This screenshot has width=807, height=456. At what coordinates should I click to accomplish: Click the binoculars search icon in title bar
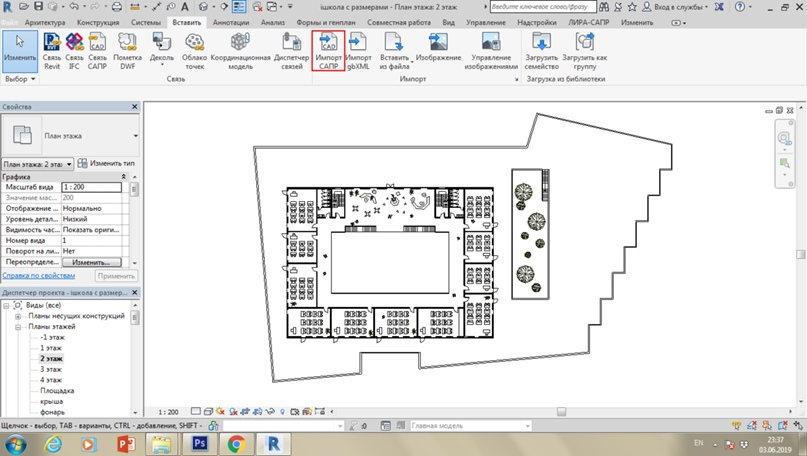pyautogui.click(x=604, y=7)
